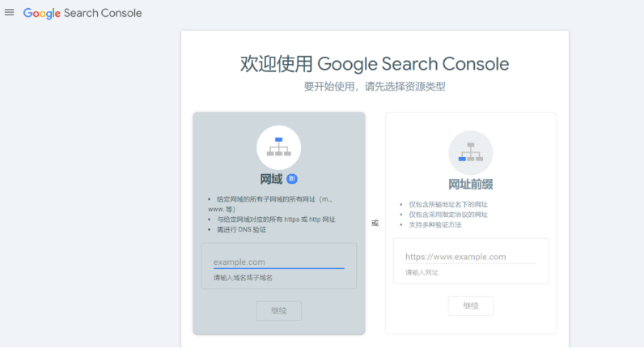Click the 需进行 DNS 验证 bullet text
This screenshot has height=349, width=644.
(x=241, y=229)
